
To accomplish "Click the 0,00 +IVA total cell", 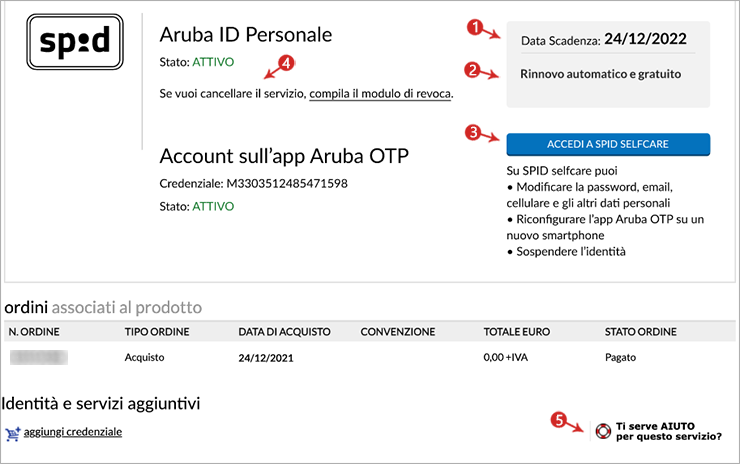I will (505, 357).
